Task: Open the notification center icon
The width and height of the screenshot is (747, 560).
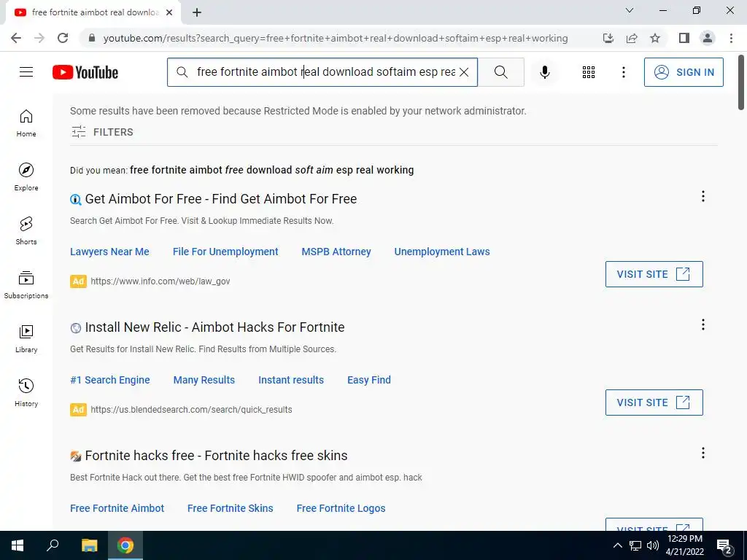Action: 724,546
